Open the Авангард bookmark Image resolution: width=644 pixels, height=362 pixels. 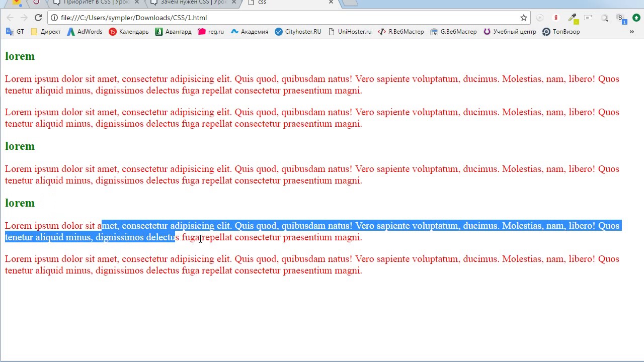(x=173, y=32)
